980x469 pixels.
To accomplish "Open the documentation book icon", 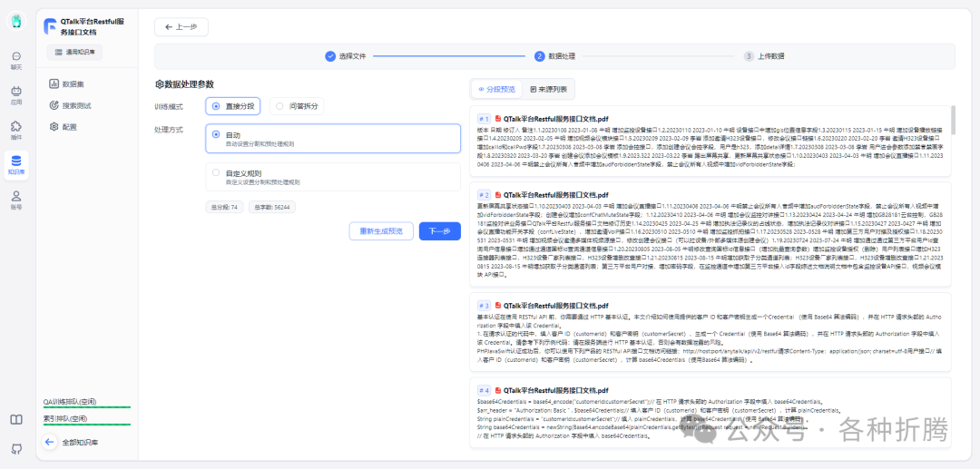I will (16, 419).
